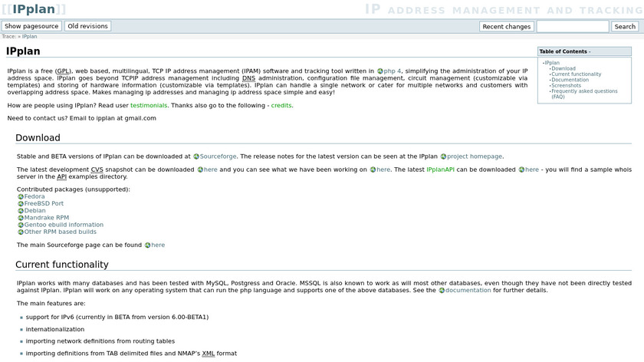The width and height of the screenshot is (644, 362).
Task: Jump to Frequently asked questions in Table of Contents
Action: click(584, 94)
